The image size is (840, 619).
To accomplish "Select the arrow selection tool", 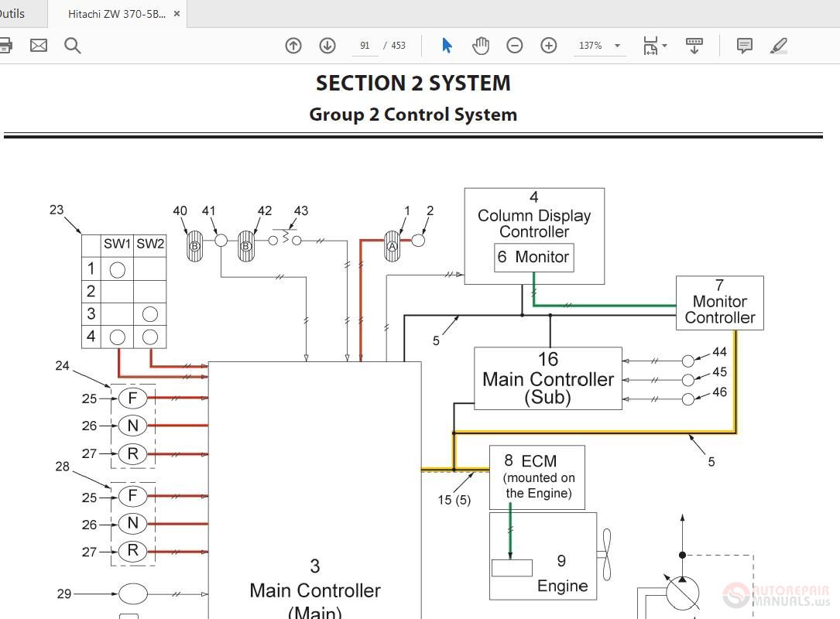I will [x=447, y=46].
